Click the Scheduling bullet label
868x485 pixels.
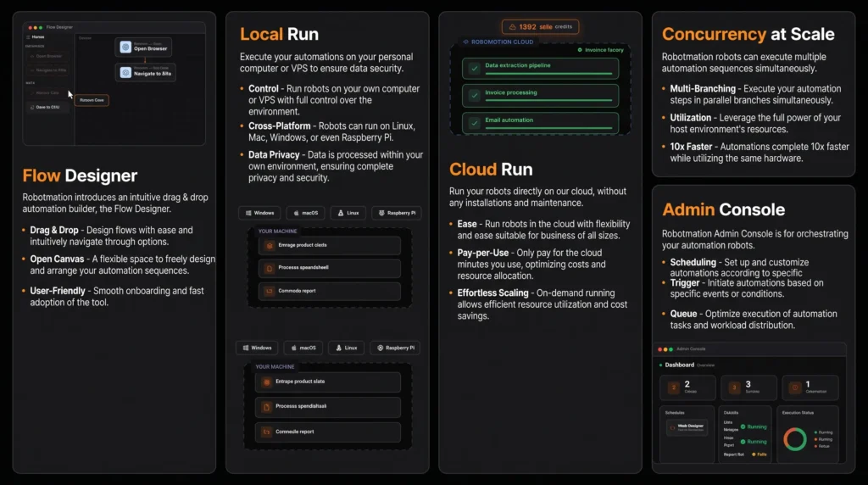(x=693, y=262)
